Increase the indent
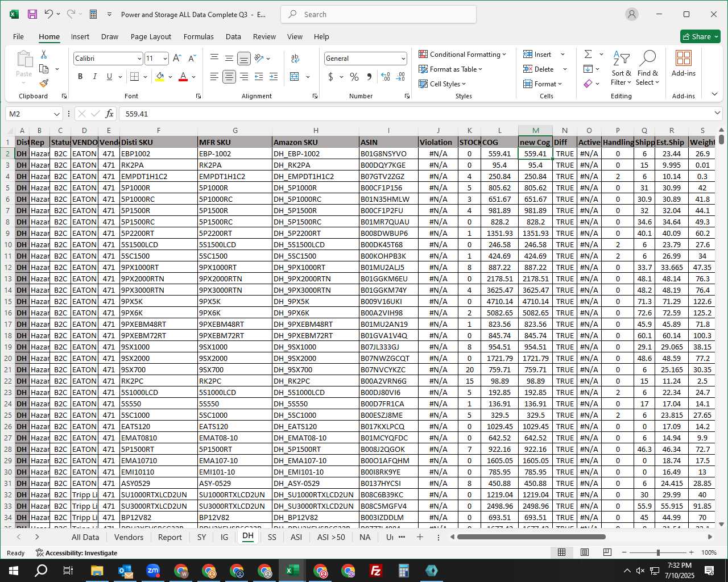The image size is (728, 582). coord(274,76)
